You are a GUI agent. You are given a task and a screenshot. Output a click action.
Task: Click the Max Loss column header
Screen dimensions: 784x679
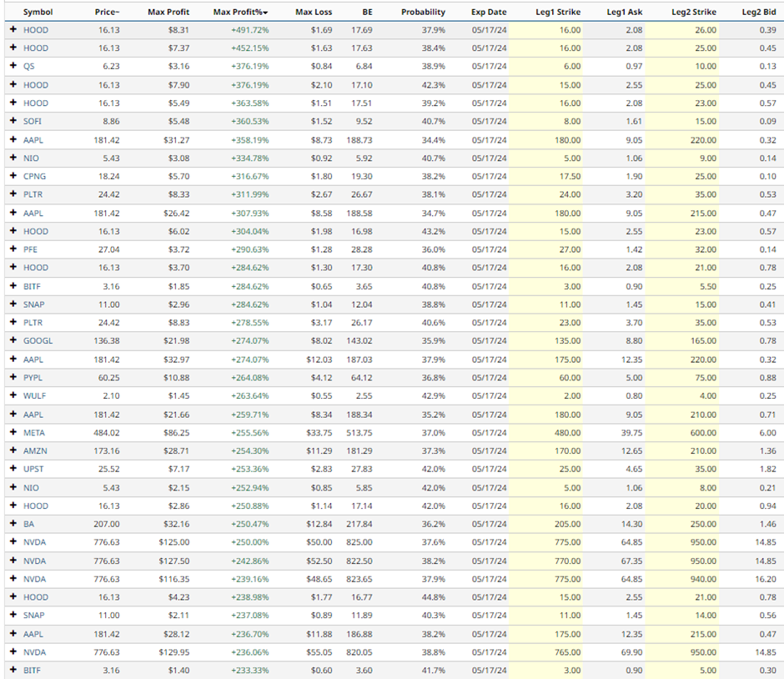point(314,13)
